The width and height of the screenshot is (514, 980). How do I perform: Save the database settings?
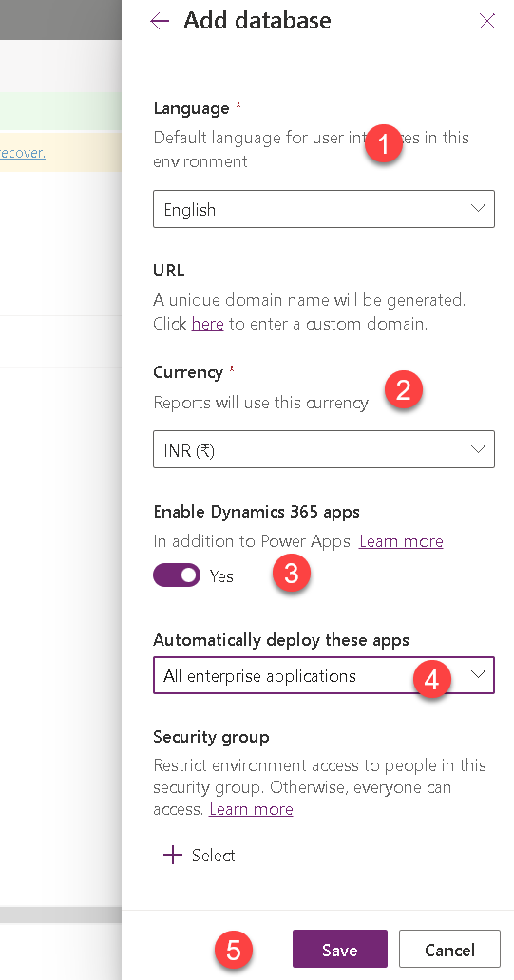(339, 949)
